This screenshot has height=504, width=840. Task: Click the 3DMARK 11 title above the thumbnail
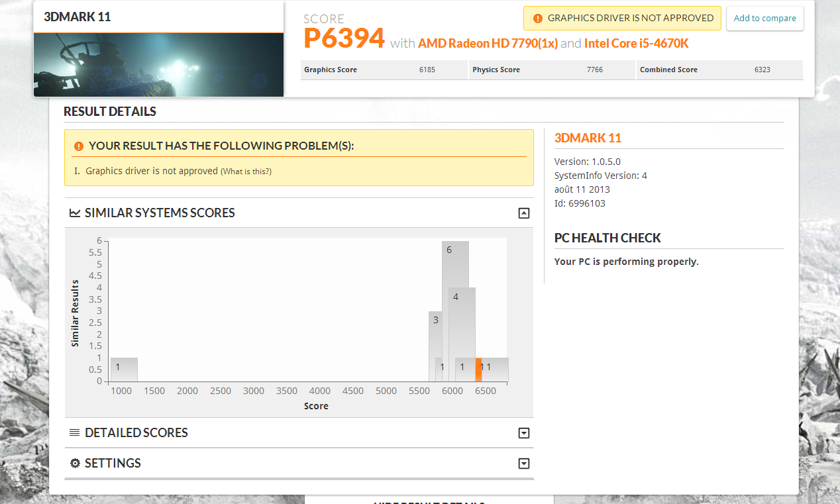[x=77, y=17]
